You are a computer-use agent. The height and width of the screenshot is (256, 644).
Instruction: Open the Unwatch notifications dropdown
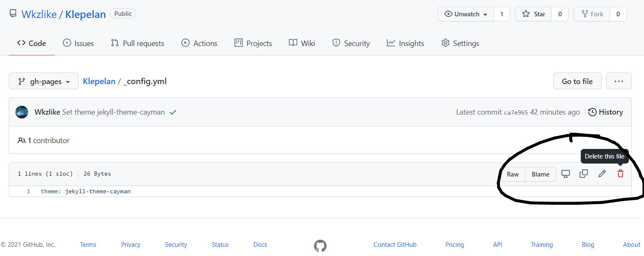point(466,14)
